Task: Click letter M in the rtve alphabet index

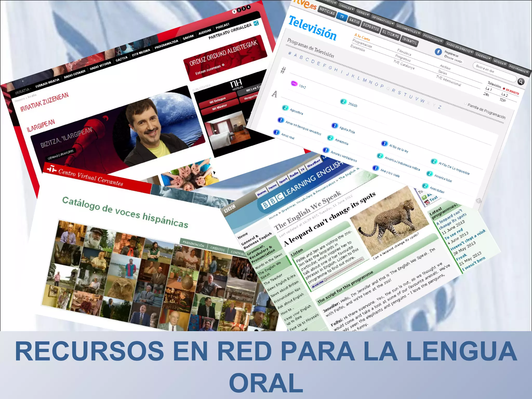Action: [365, 81]
